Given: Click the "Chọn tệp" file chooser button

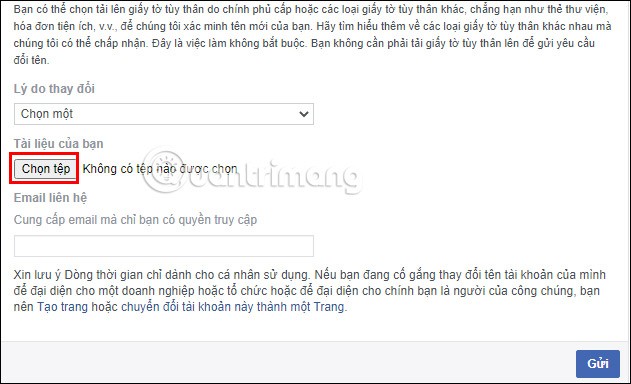Looking at the screenshot, I should [45, 169].
